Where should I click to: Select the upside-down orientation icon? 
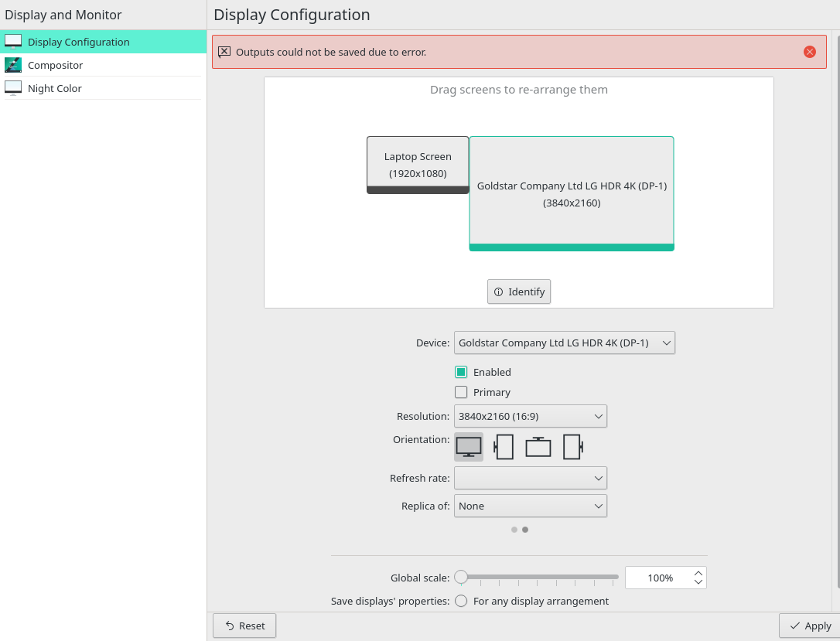(538, 446)
